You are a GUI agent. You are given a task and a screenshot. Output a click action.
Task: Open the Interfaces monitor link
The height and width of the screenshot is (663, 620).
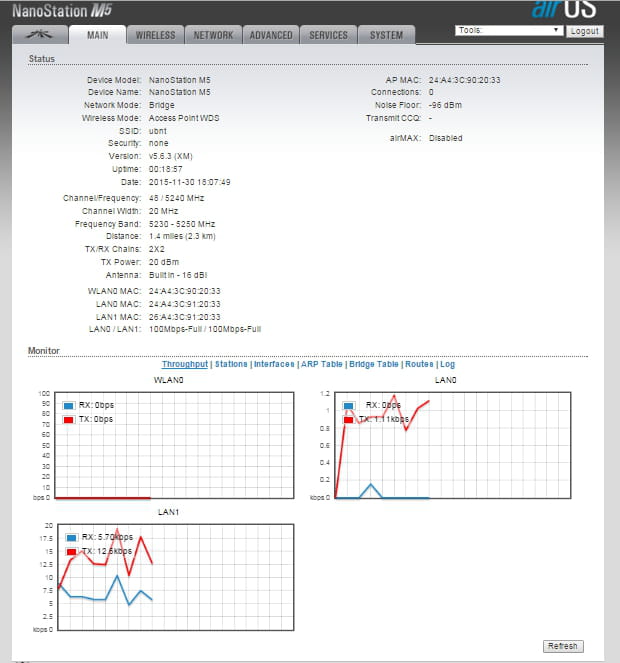point(274,364)
